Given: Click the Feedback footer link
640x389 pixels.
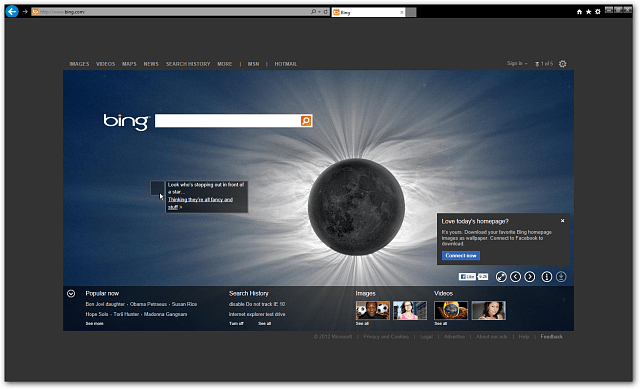Looking at the screenshot, I should tap(551, 337).
